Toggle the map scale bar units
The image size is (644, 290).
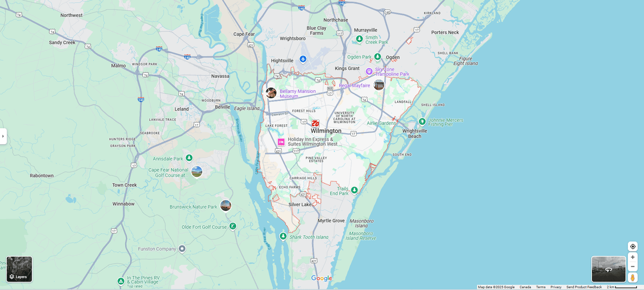(x=621, y=287)
